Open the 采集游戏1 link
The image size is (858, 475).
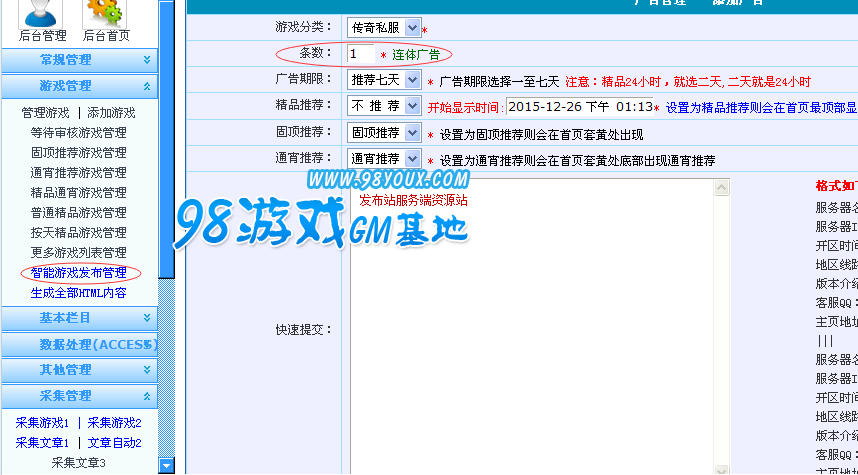[42, 423]
